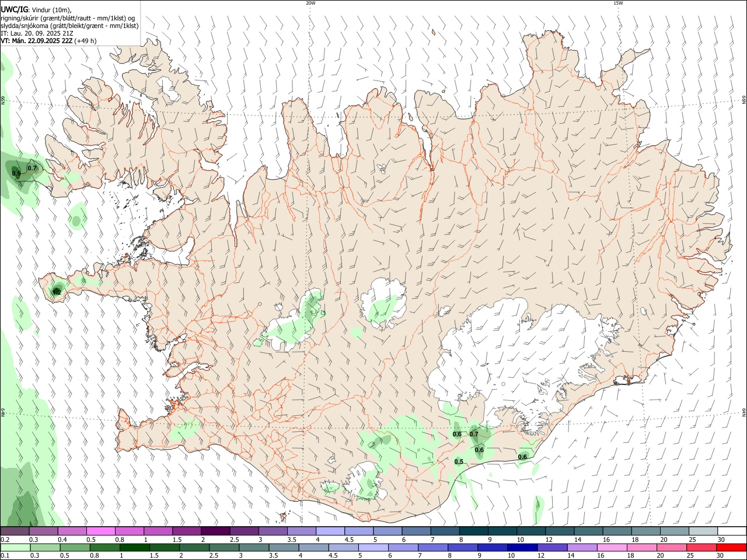
Task: Click the 'slydda/snjókoma' legend description line
Action: (x=69, y=26)
